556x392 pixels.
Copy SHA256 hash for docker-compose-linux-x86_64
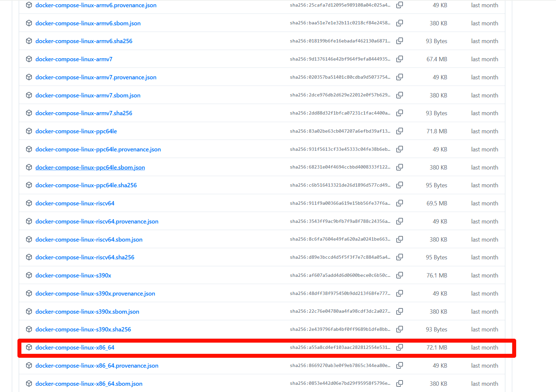click(x=399, y=347)
